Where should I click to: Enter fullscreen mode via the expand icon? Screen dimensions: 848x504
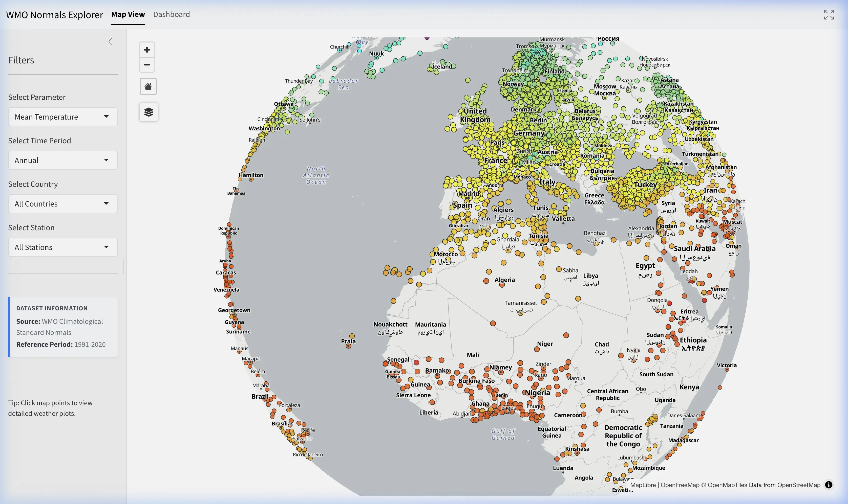pyautogui.click(x=829, y=14)
